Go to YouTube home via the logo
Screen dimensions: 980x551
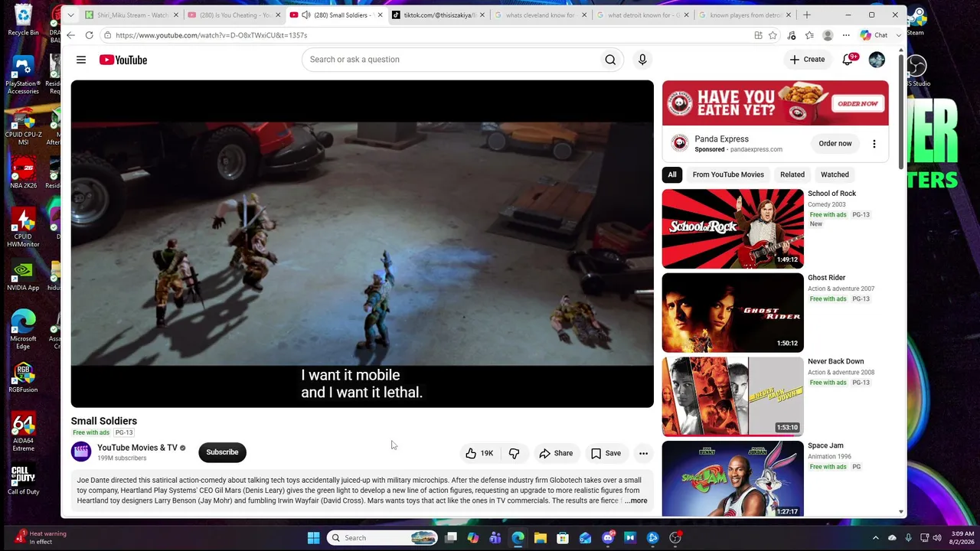123,60
